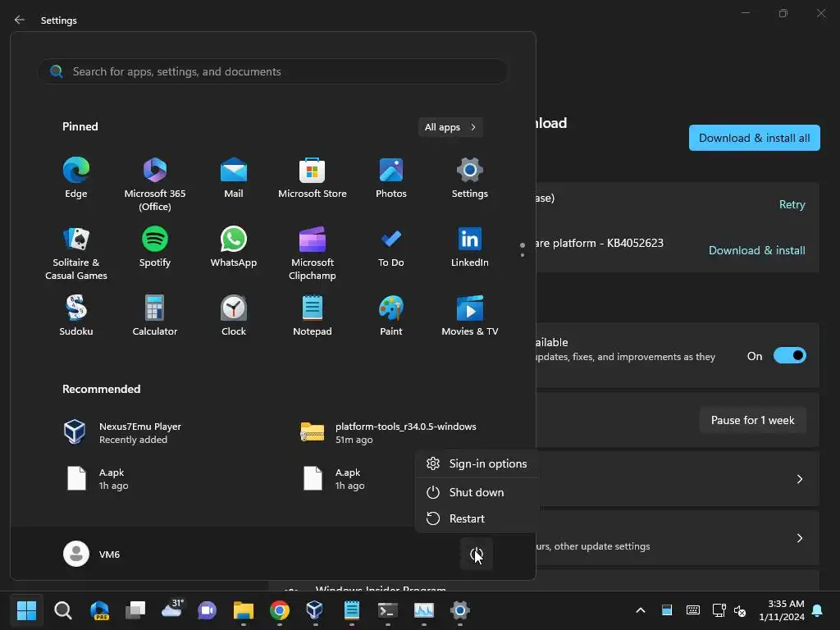Expand All apps list

click(x=450, y=127)
